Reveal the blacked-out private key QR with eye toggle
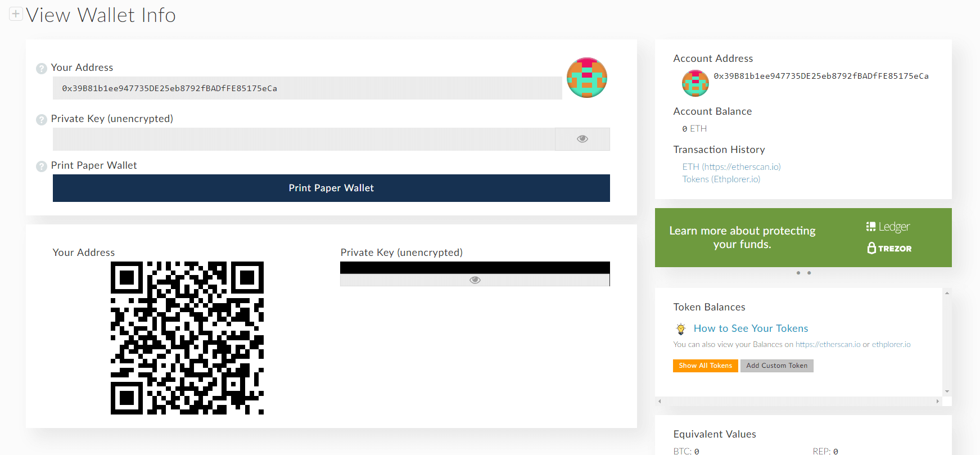 pos(475,280)
